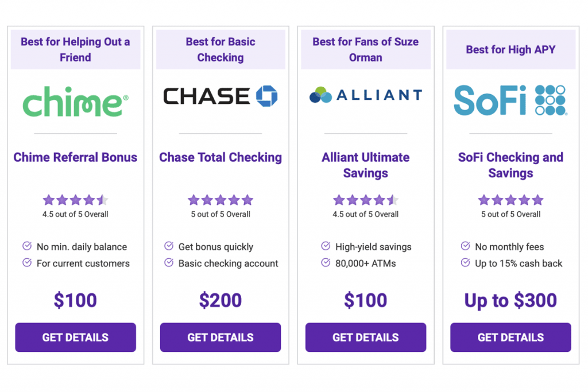Click the Chase logo

click(220, 96)
